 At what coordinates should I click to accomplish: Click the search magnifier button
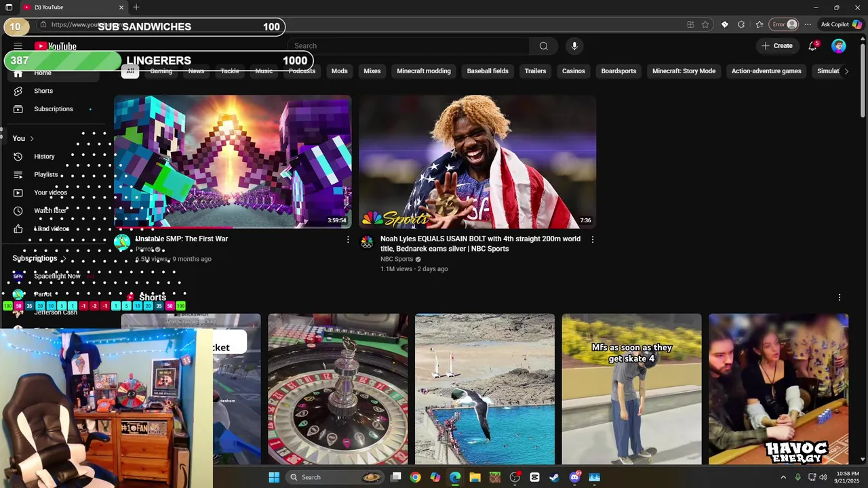point(543,46)
